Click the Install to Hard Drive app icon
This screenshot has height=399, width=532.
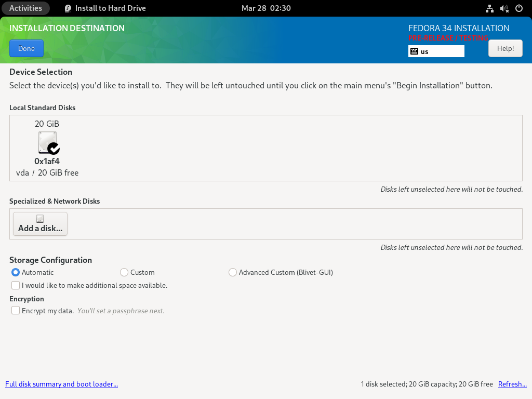[x=69, y=8]
